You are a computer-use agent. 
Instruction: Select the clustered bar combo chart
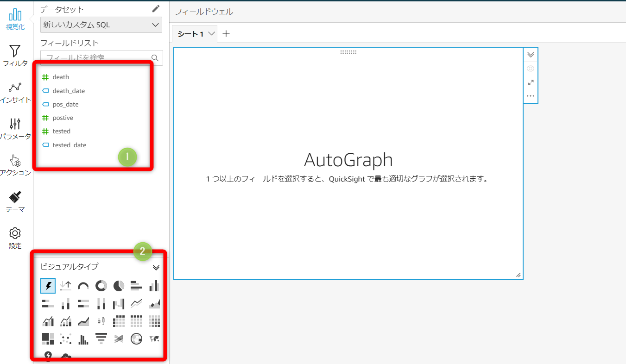click(48, 321)
